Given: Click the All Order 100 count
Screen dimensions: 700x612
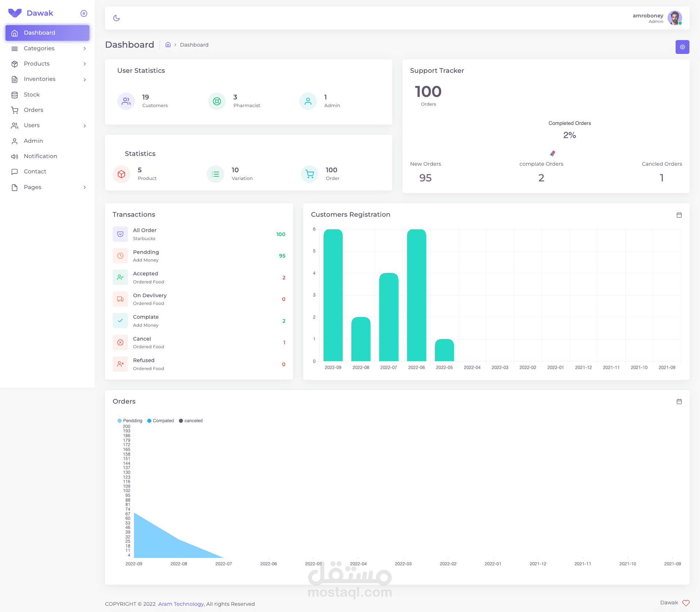Looking at the screenshot, I should (281, 234).
